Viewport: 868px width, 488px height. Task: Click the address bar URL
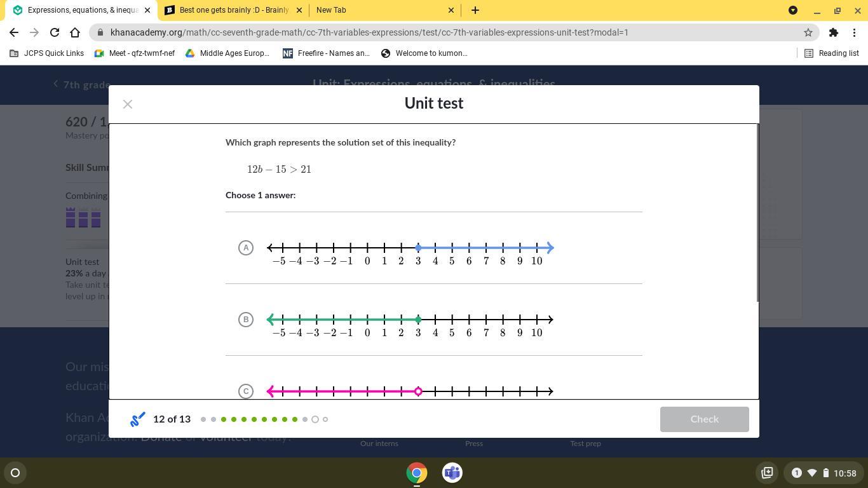tap(369, 32)
